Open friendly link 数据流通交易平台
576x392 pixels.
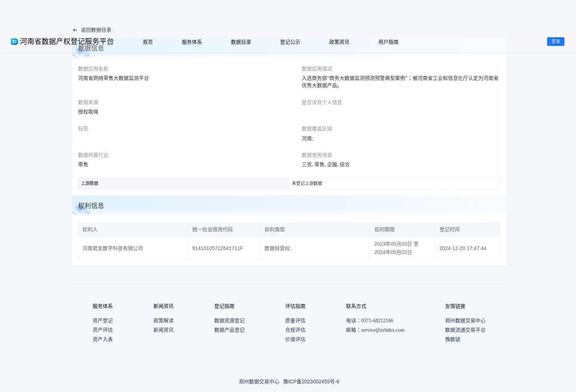(465, 330)
